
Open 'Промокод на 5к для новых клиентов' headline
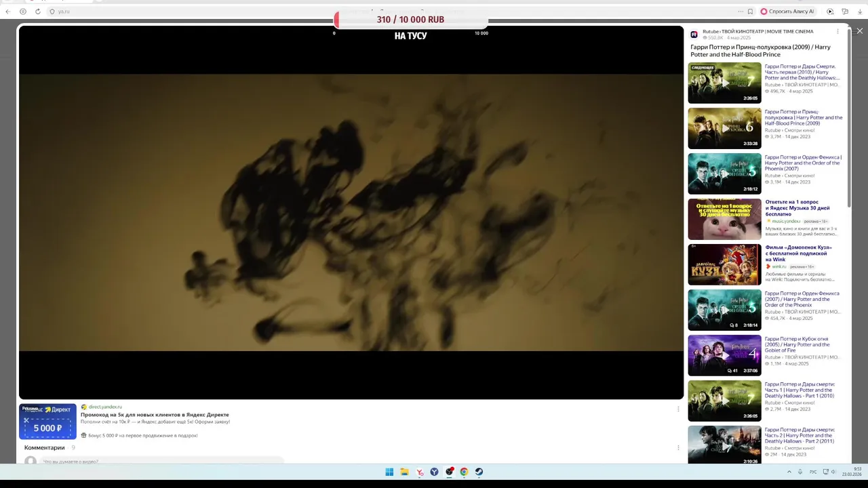click(155, 414)
